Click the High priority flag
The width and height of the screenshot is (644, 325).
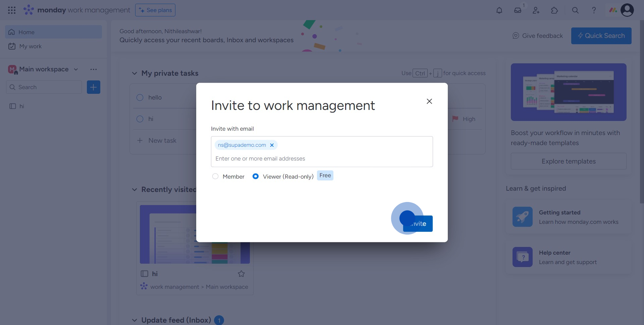click(455, 119)
